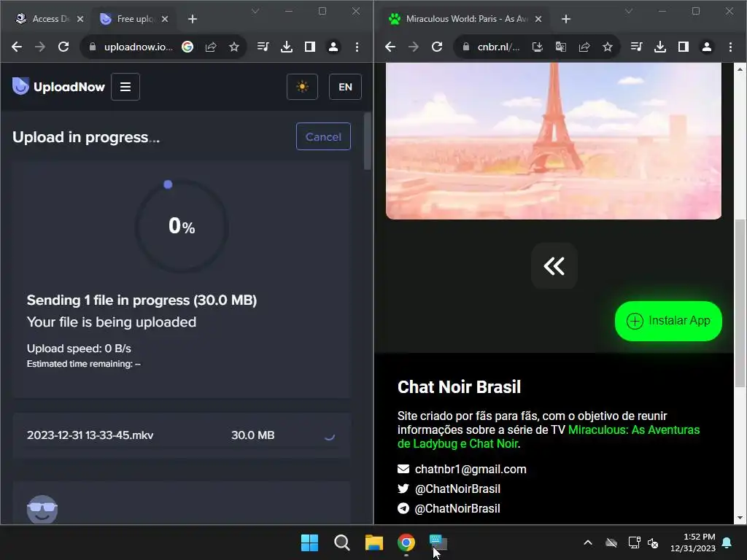Click the green Instalar App button

pyautogui.click(x=668, y=321)
